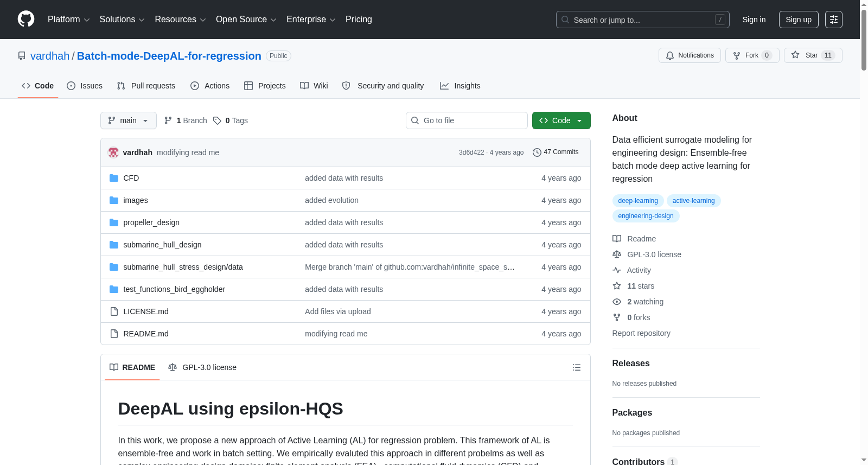The height and width of the screenshot is (465, 868).
Task: Click the README.md file icon
Action: point(114,334)
